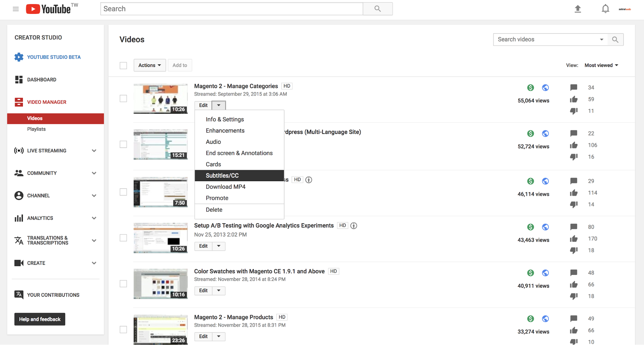Click Your Contributions translate icon
The height and width of the screenshot is (345, 644).
coord(19,294)
